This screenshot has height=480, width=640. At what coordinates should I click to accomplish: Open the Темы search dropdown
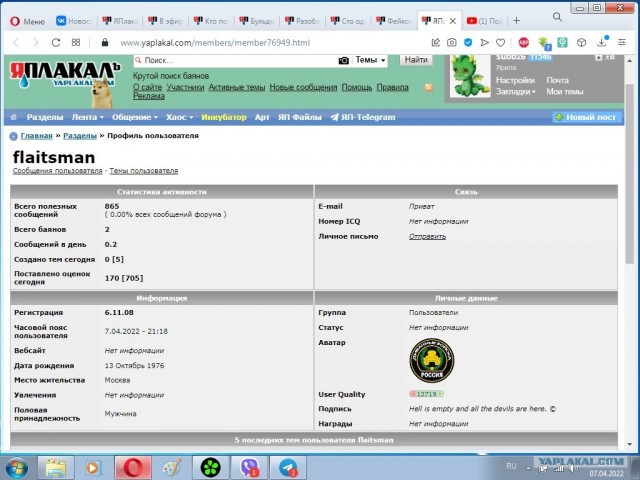pyautogui.click(x=370, y=60)
